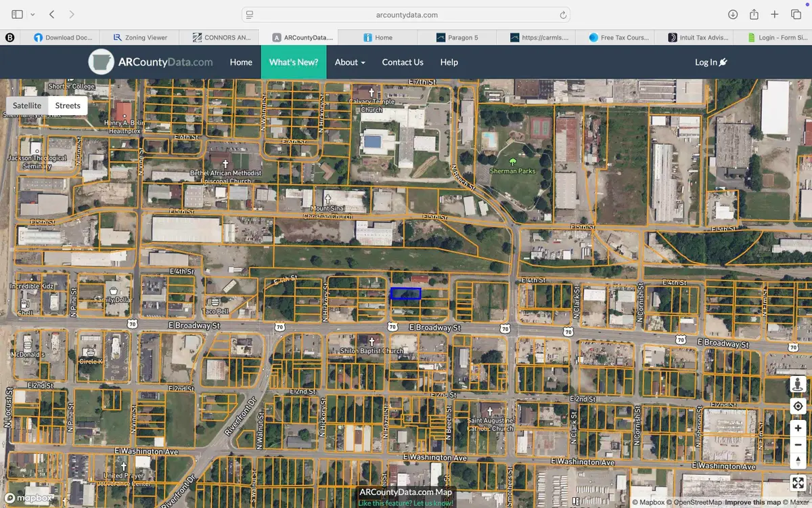The height and width of the screenshot is (508, 812).
Task: Open the Help page
Action: (x=449, y=62)
